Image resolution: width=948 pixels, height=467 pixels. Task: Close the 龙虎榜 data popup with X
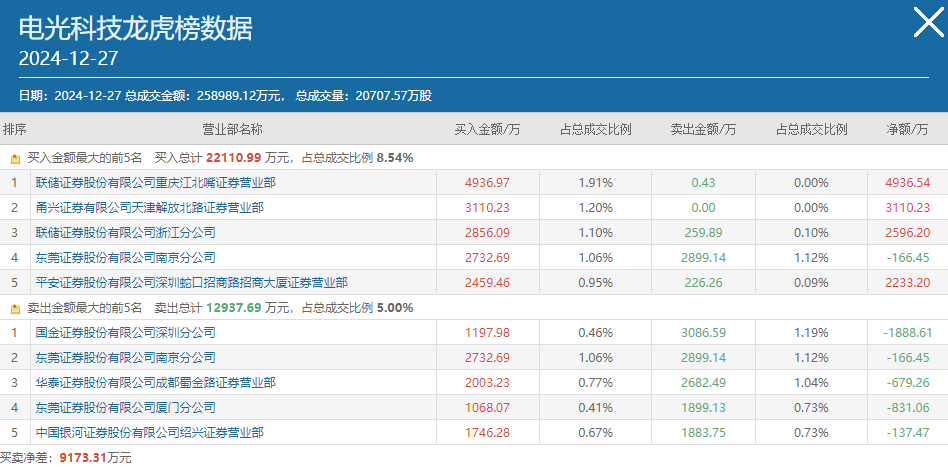click(928, 24)
